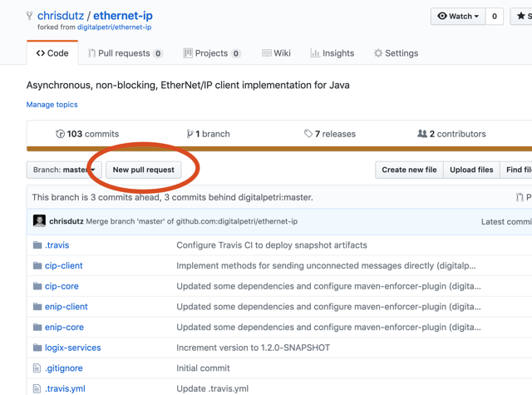Open the digitalpetri/ethernet-ip fork source link
Screen dimensions: 532x395
tap(114, 27)
